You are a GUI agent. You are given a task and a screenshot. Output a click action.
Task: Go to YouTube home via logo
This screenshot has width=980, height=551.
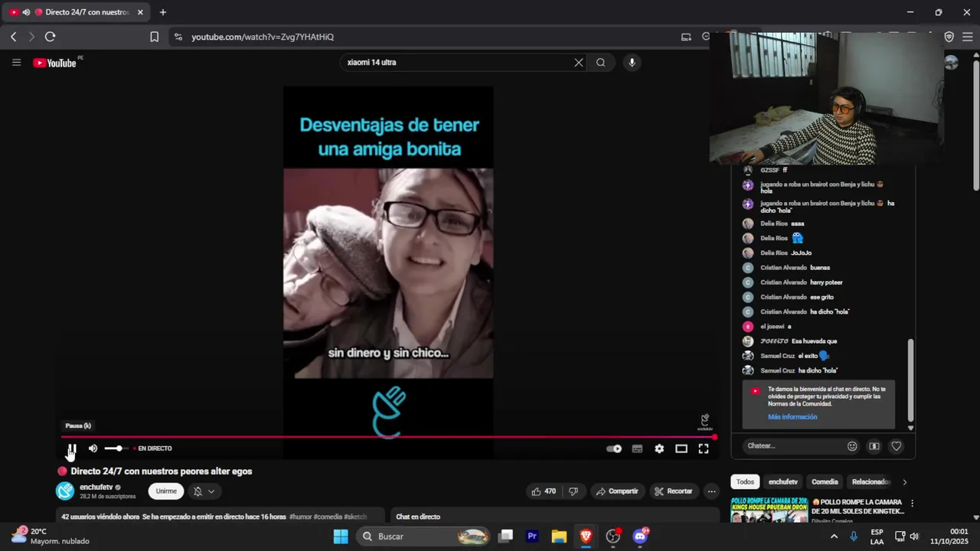coord(54,63)
